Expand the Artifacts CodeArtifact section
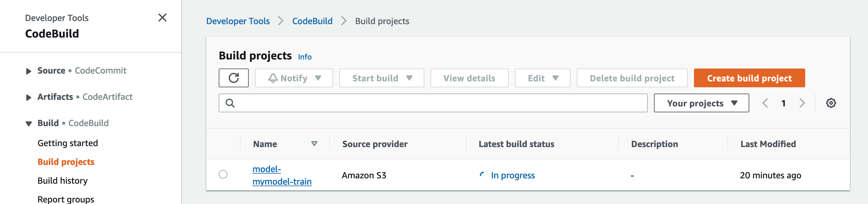Image resolution: width=868 pixels, height=204 pixels. [x=29, y=97]
